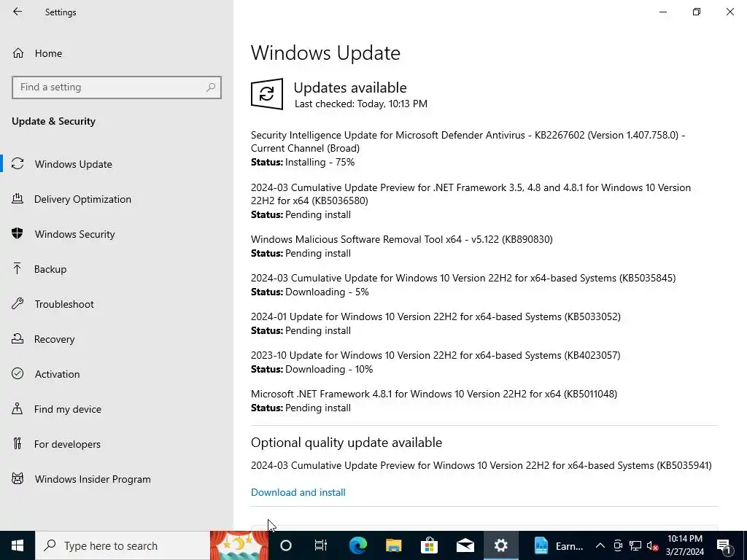Click Malicious Software Removal Tool KB890830 entry
Viewport: 747px width, 560px height.
point(402,239)
